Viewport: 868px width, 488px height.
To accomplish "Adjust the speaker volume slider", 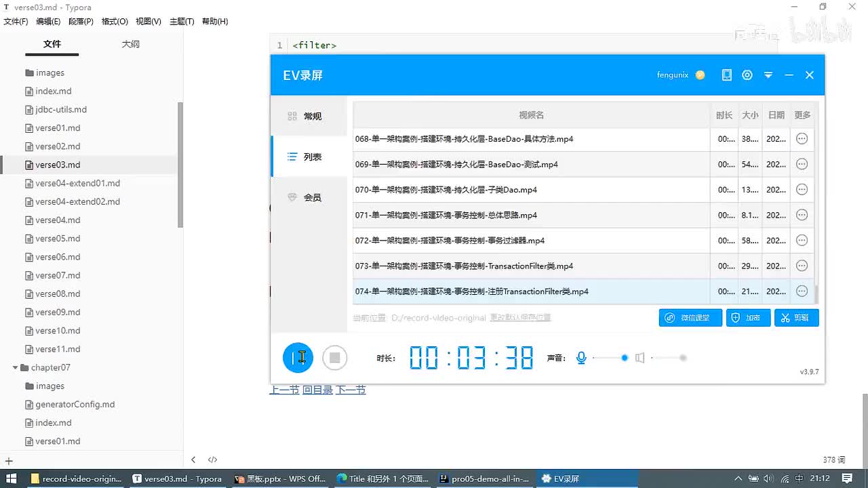I will (x=669, y=358).
